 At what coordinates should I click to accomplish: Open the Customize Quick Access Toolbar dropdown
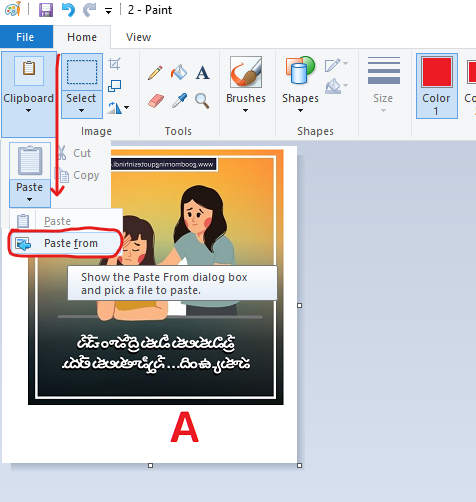click(108, 11)
